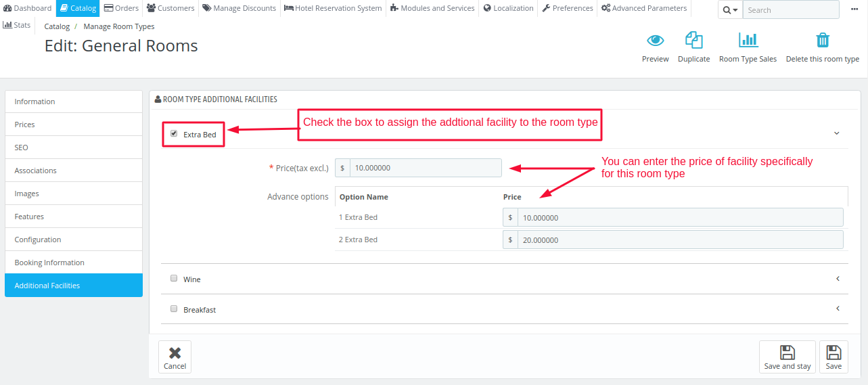Click the Duplicate copy icon
This screenshot has width=868, height=385.
point(694,40)
